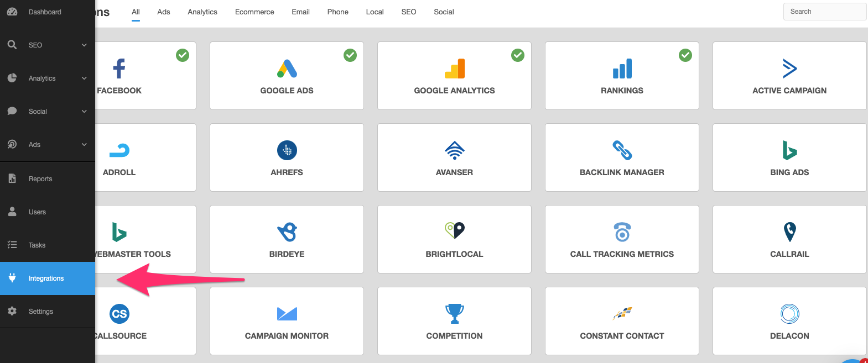
Task: Click the Dashboard gauge icon in sidebar
Action: coord(12,12)
